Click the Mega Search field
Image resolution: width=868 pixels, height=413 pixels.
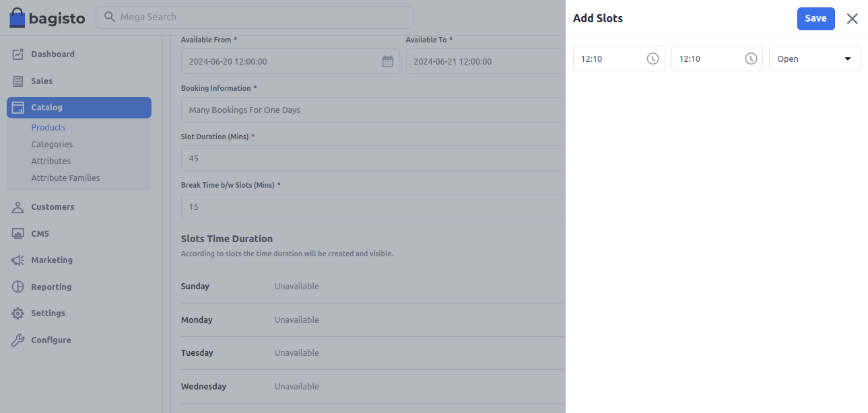(x=255, y=17)
